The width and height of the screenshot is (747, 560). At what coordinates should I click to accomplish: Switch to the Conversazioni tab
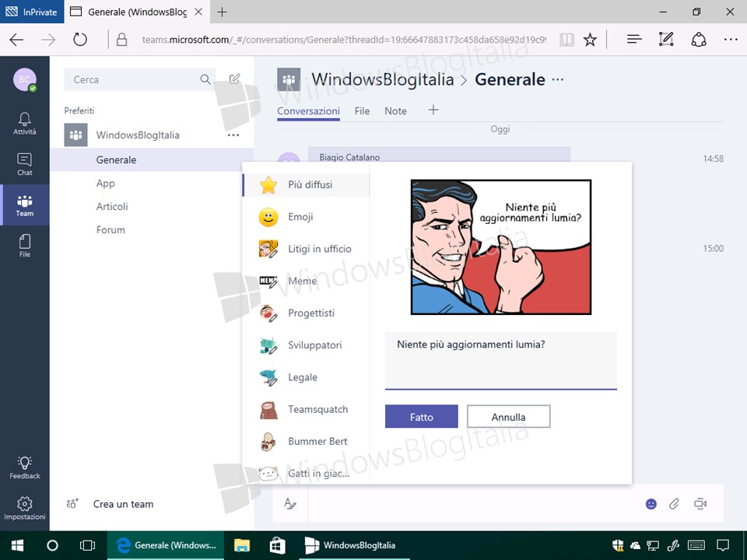pos(308,111)
